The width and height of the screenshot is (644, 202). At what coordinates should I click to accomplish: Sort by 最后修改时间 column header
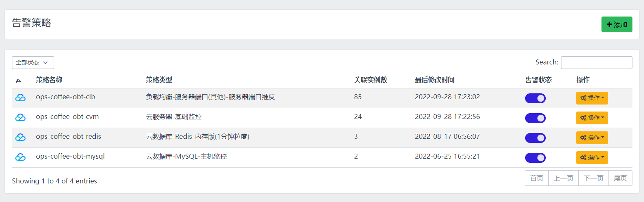click(435, 80)
